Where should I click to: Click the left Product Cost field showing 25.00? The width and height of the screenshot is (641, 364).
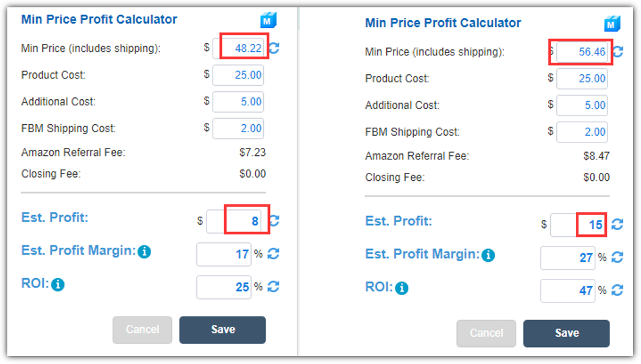[238, 75]
